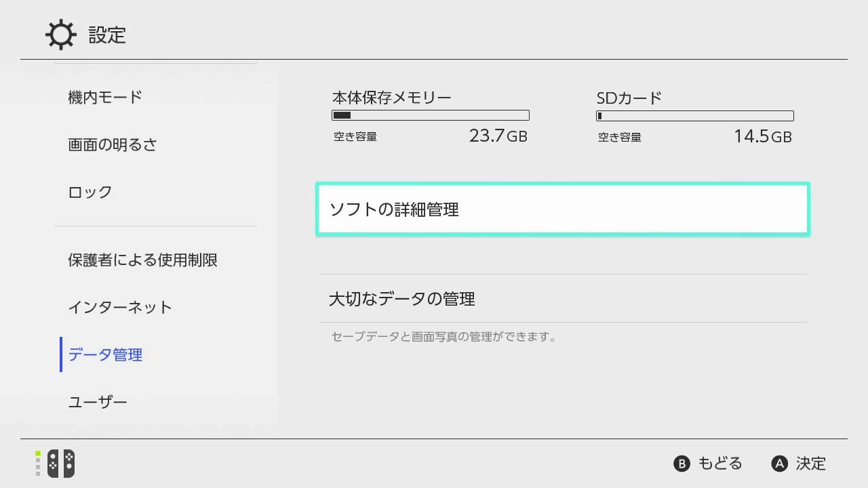Click the Joy-Con controller icon
This screenshot has height=488, width=868.
click(x=61, y=464)
